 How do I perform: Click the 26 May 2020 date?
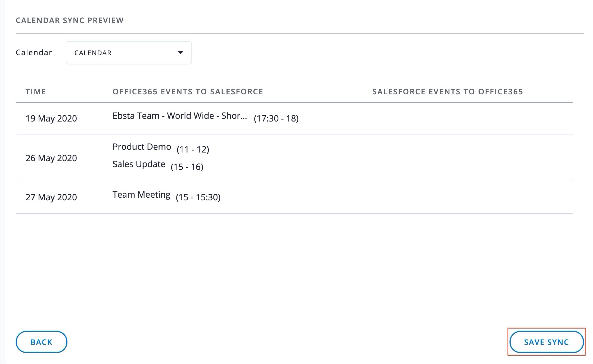51,158
